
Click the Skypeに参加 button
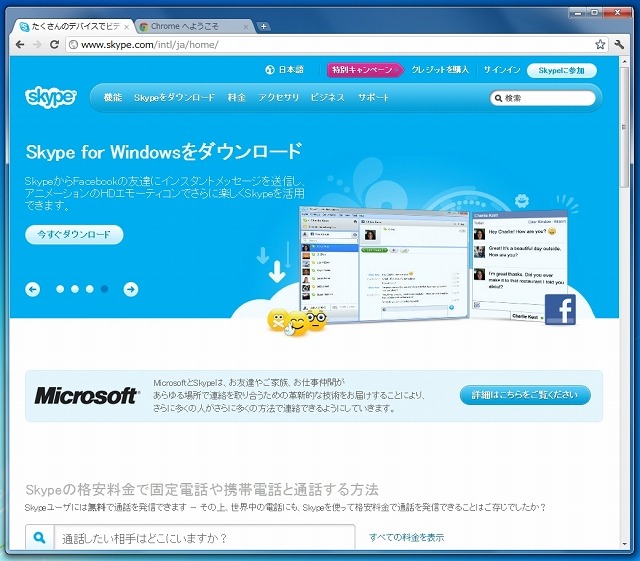pyautogui.click(x=562, y=70)
